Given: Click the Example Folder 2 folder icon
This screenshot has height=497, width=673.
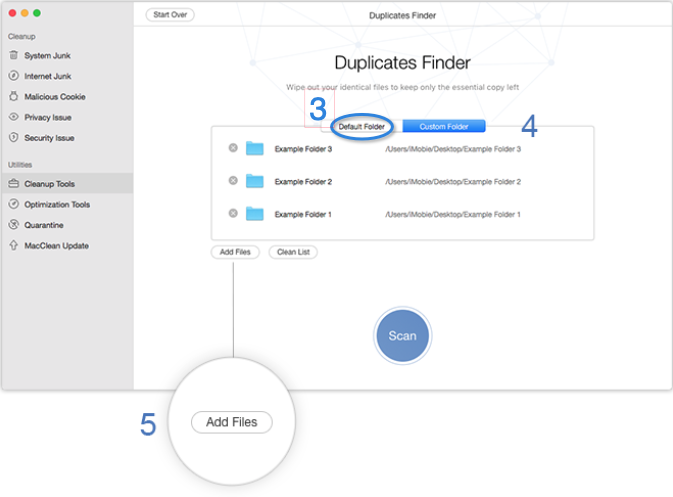Looking at the screenshot, I should click(x=255, y=181).
